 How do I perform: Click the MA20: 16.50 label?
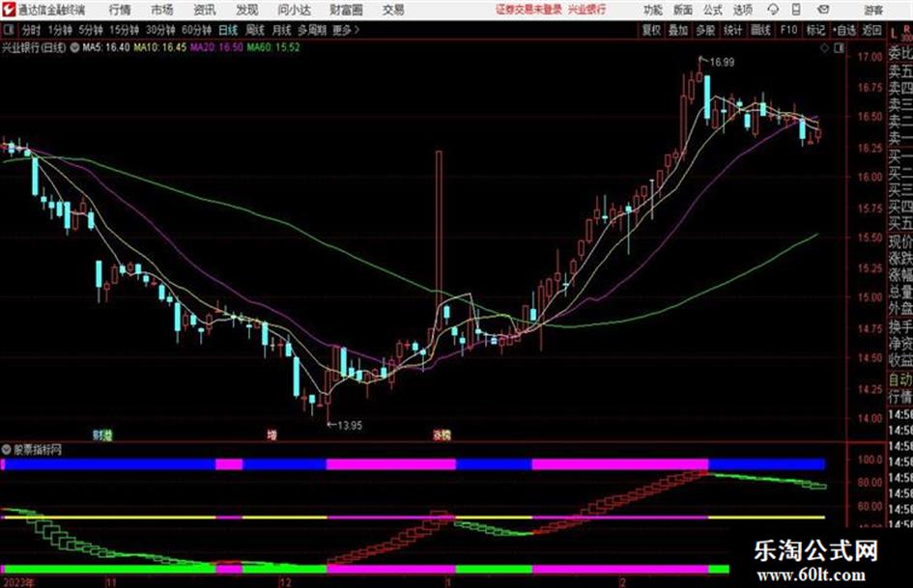(216, 47)
